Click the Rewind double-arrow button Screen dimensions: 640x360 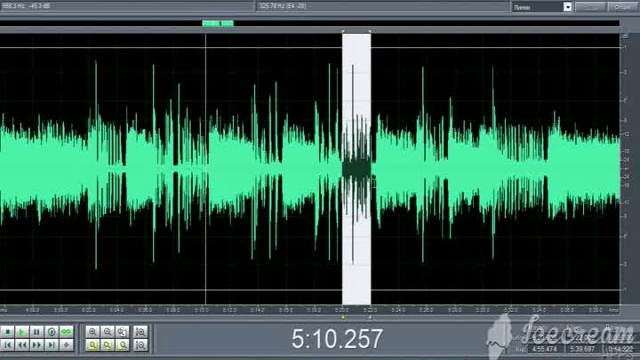(x=22, y=345)
